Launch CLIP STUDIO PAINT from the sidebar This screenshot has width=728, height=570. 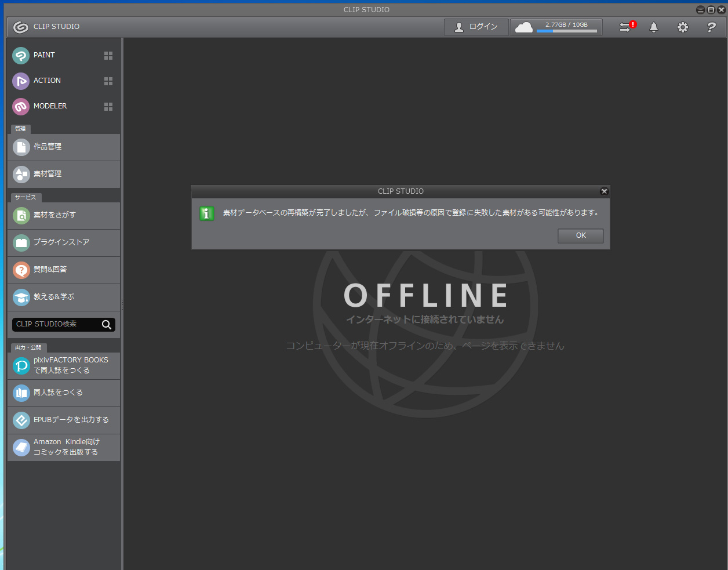43,55
